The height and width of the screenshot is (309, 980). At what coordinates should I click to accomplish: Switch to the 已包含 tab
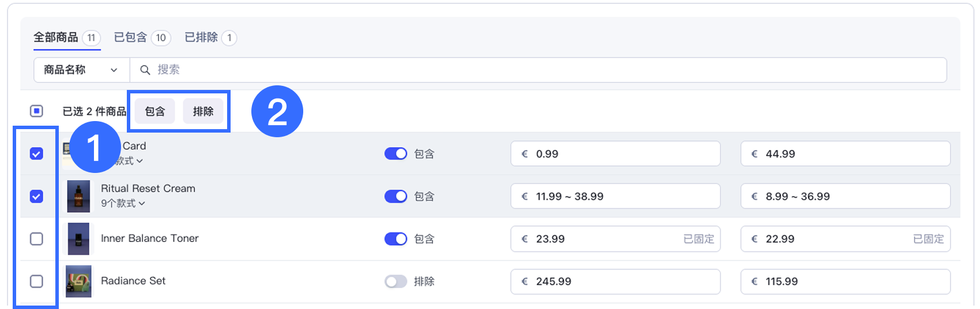click(141, 37)
